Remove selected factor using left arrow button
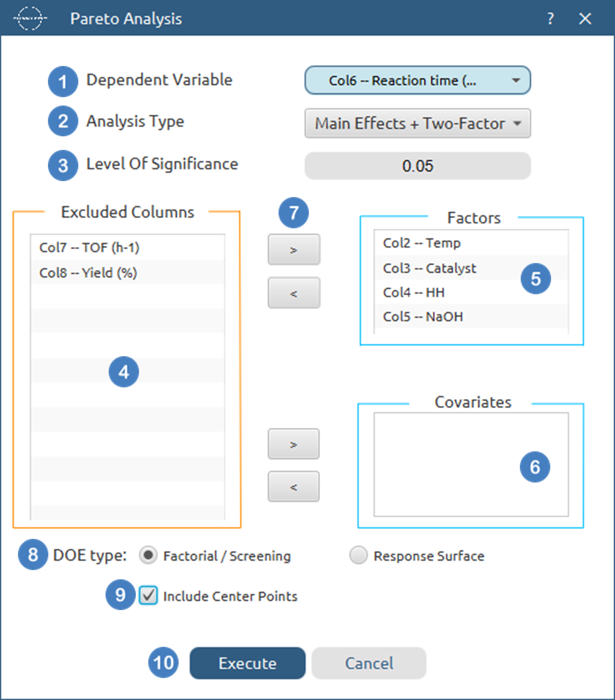Image resolution: width=615 pixels, height=700 pixels. [x=294, y=293]
